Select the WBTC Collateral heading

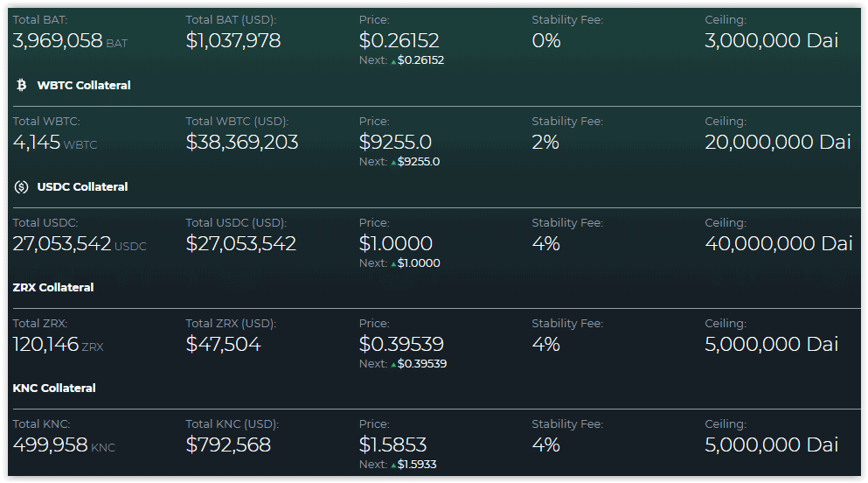(x=84, y=85)
